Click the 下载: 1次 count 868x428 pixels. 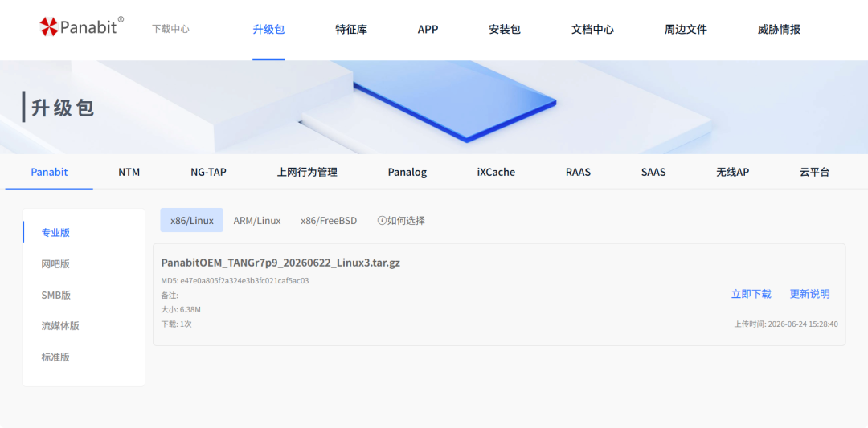point(177,324)
